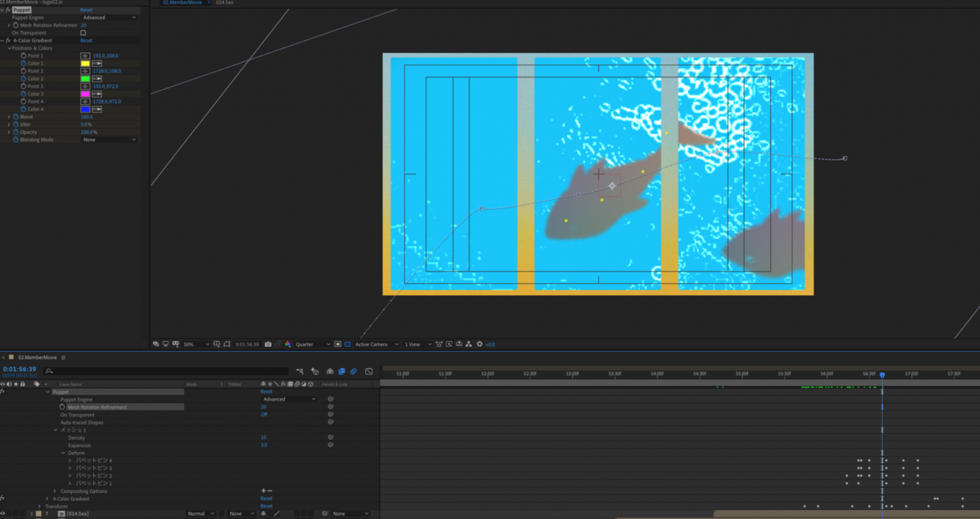Click the Point 3 crosshair picker icon

85,86
